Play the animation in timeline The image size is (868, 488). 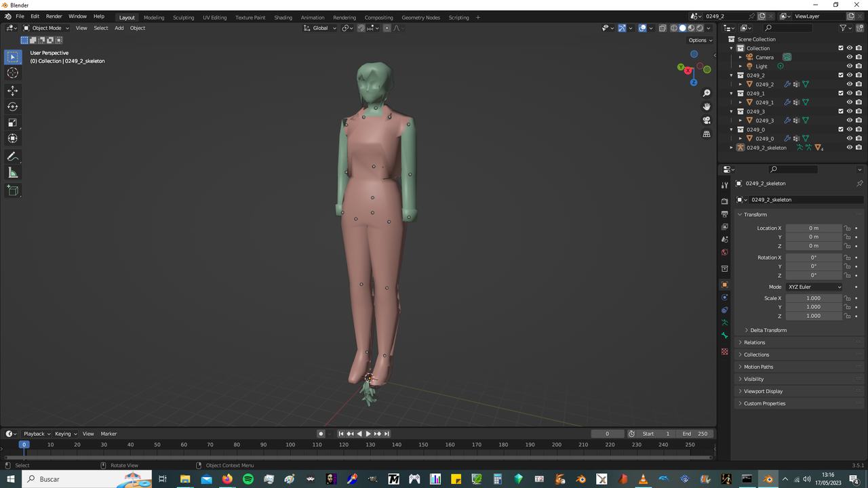[368, 434]
